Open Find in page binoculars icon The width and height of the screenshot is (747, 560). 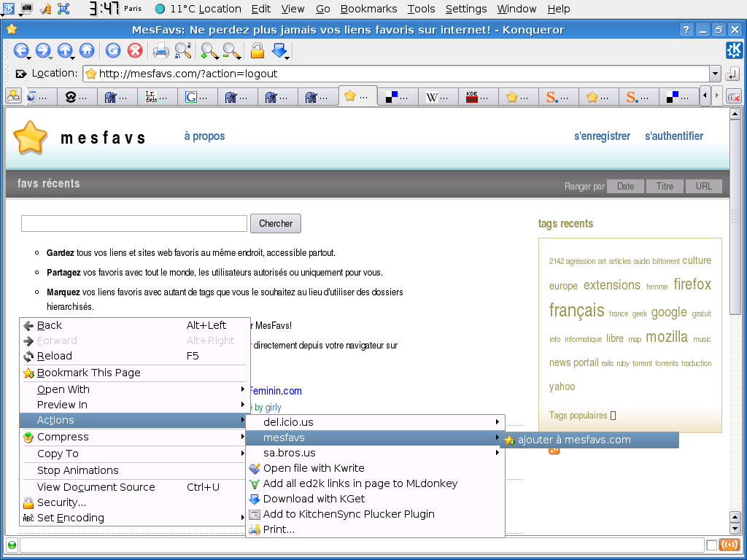pyautogui.click(x=183, y=50)
